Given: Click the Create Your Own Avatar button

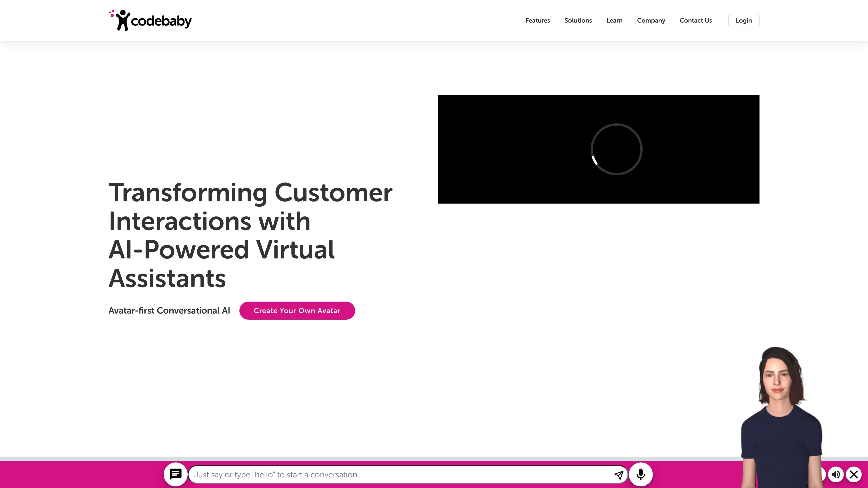Looking at the screenshot, I should pyautogui.click(x=297, y=310).
